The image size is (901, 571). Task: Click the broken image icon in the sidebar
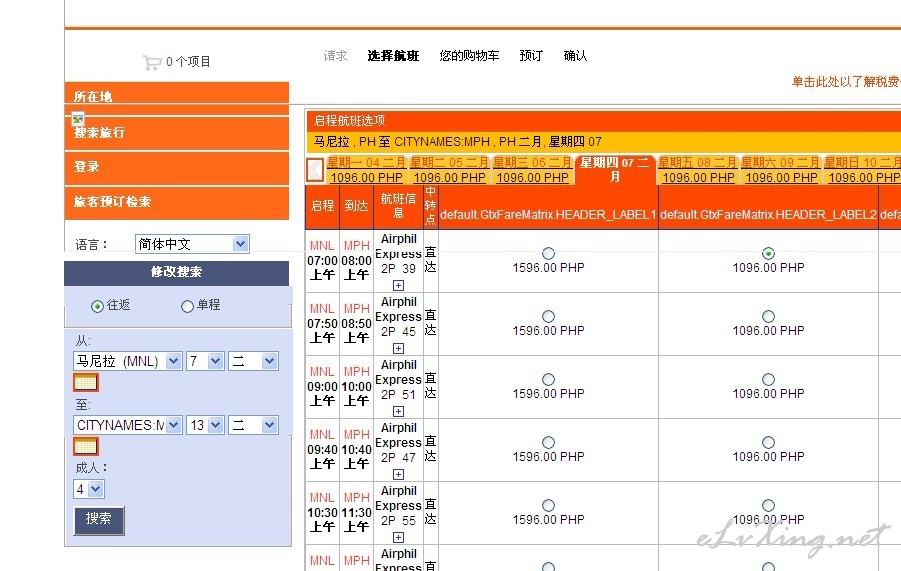click(x=78, y=119)
